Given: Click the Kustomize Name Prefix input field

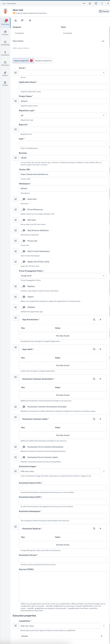Looking at the screenshot, I should tap(63, 488).
